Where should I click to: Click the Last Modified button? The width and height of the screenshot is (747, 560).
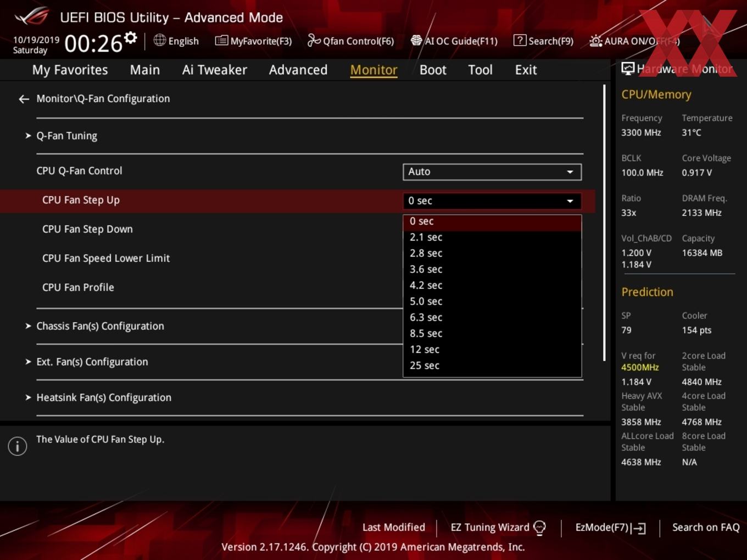tap(393, 527)
